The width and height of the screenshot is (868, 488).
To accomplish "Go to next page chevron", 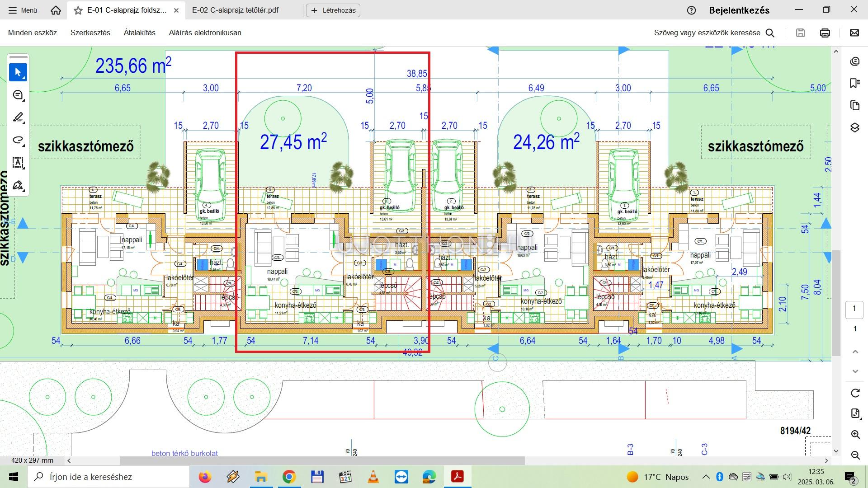I will click(855, 371).
